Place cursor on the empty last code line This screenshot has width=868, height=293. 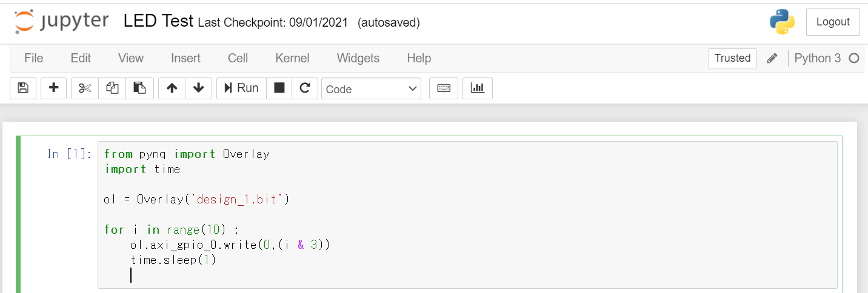[x=467, y=275]
